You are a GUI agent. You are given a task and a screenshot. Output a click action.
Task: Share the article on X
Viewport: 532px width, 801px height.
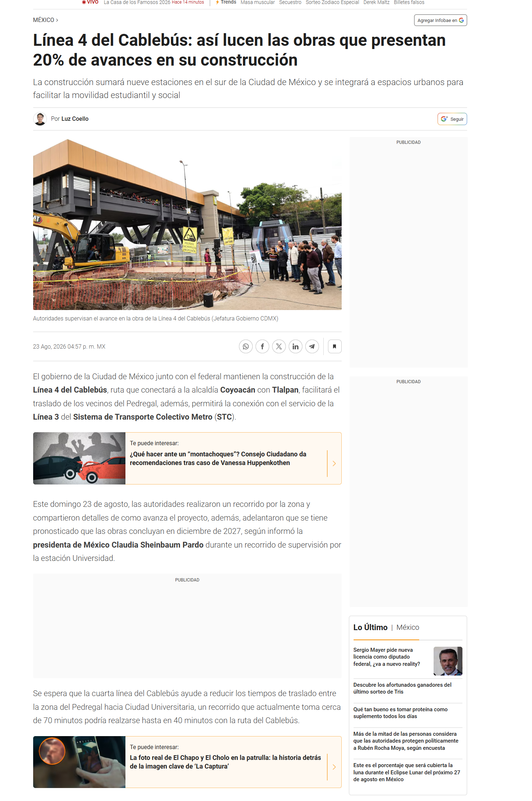coord(279,346)
